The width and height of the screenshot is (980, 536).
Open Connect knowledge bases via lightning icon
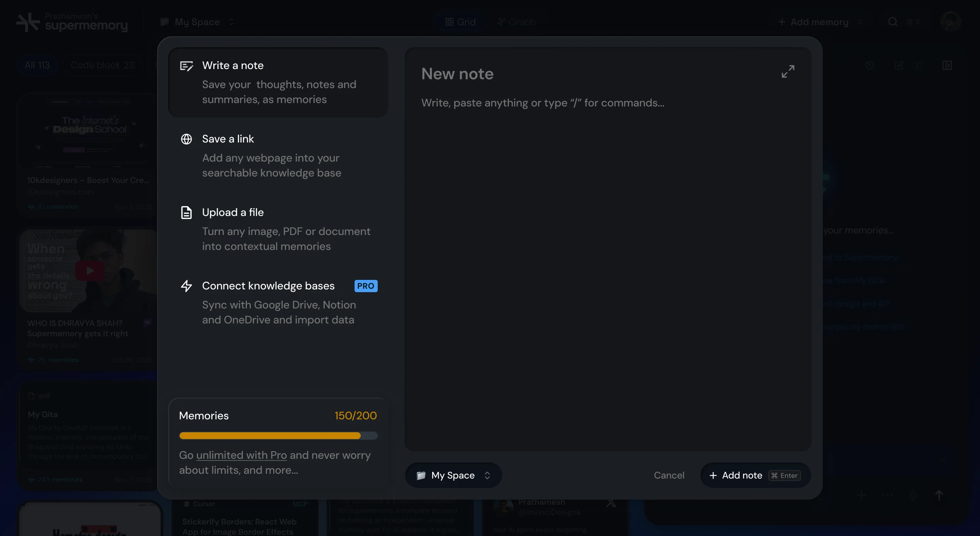tap(186, 286)
